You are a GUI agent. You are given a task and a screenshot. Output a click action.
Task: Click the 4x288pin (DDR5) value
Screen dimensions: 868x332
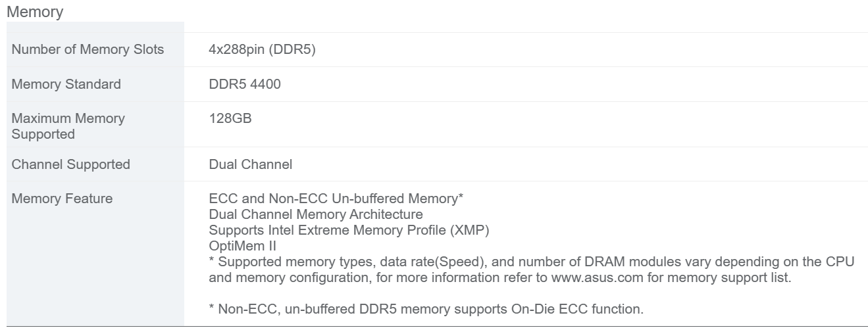pyautogui.click(x=262, y=50)
